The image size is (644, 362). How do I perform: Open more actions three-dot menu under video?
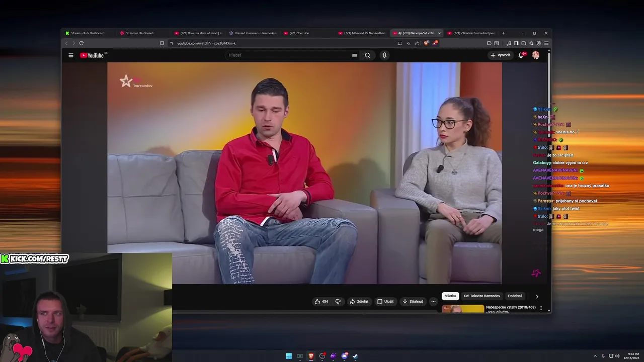433,302
